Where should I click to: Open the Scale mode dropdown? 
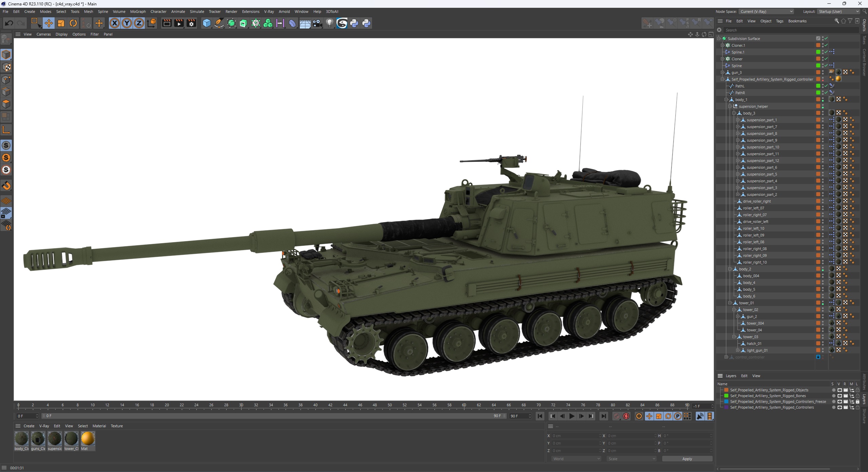tap(632, 459)
